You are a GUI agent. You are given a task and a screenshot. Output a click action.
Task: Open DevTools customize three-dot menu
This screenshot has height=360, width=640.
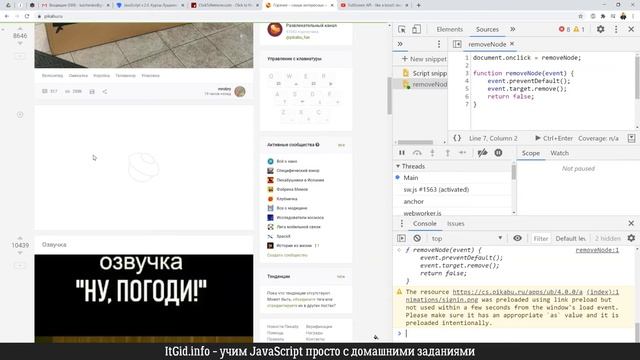616,29
